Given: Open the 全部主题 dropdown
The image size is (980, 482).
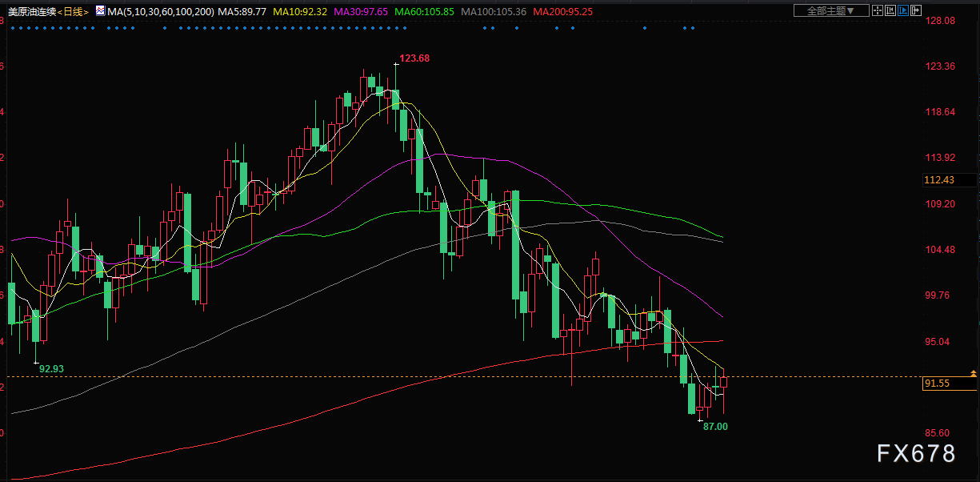Looking at the screenshot, I should (x=830, y=10).
